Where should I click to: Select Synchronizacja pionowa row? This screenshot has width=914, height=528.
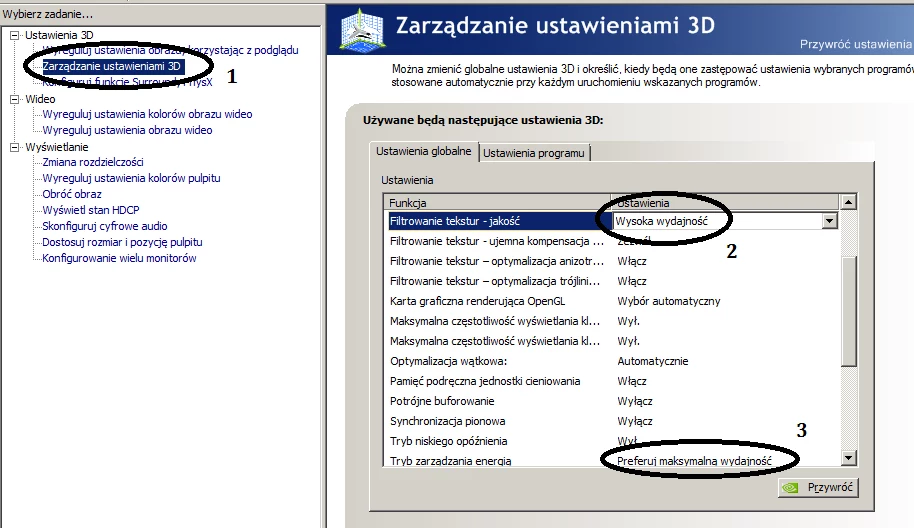pos(611,421)
